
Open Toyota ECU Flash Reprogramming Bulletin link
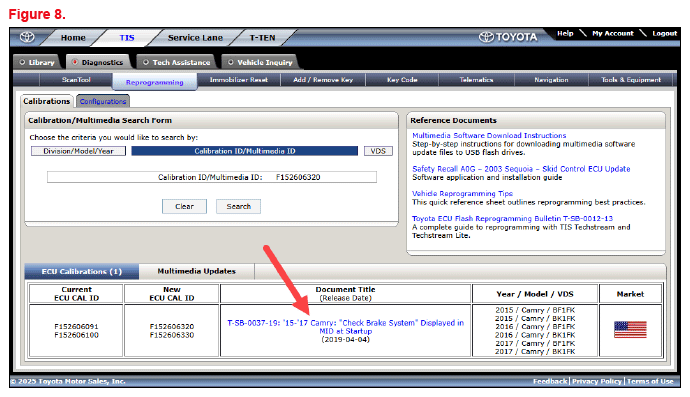(512, 219)
